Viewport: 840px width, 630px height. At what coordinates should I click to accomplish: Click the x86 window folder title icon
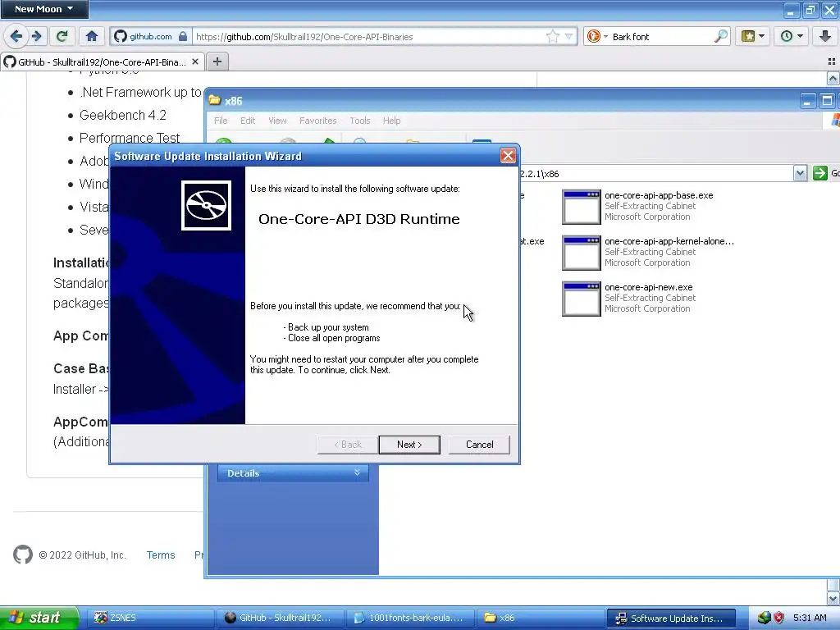pyautogui.click(x=216, y=100)
